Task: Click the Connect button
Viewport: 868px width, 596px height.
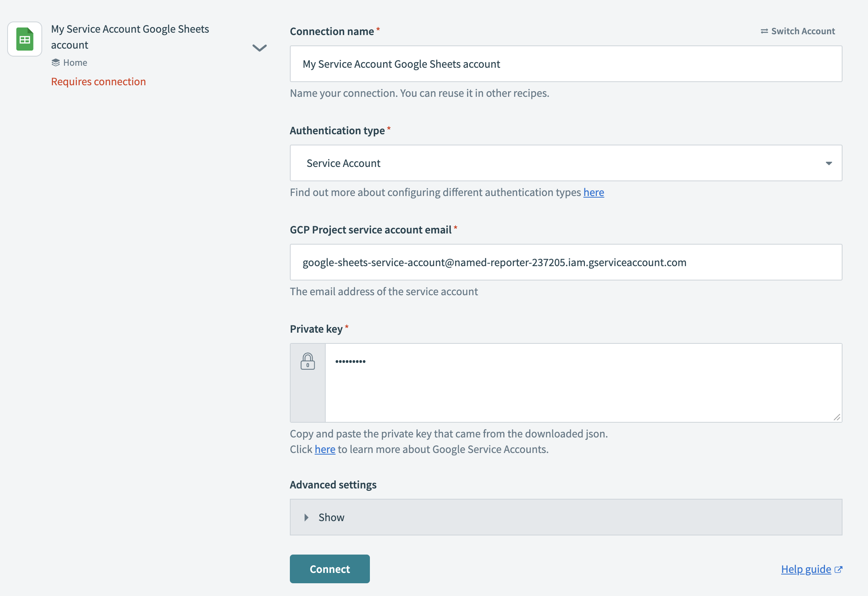Action: (x=329, y=569)
